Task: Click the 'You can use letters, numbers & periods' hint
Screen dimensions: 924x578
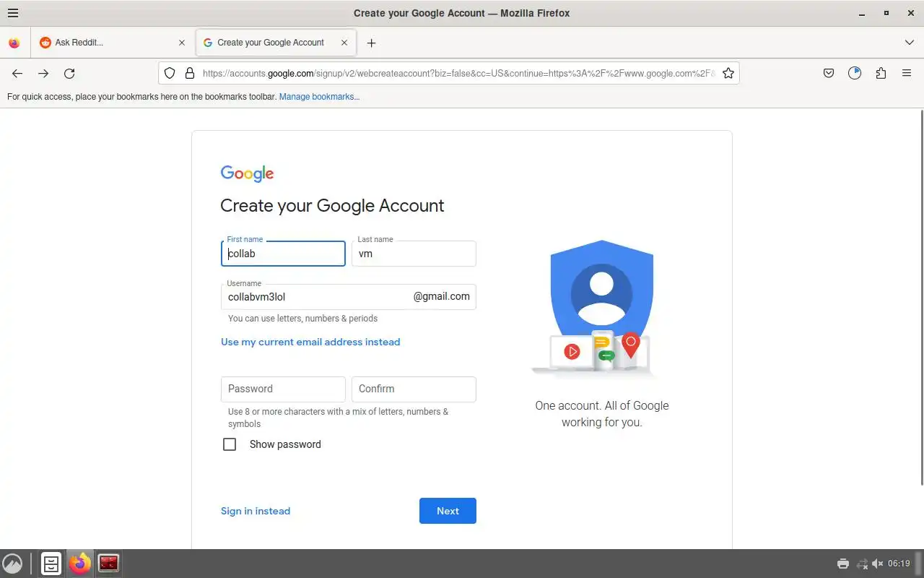Action: [x=302, y=319]
